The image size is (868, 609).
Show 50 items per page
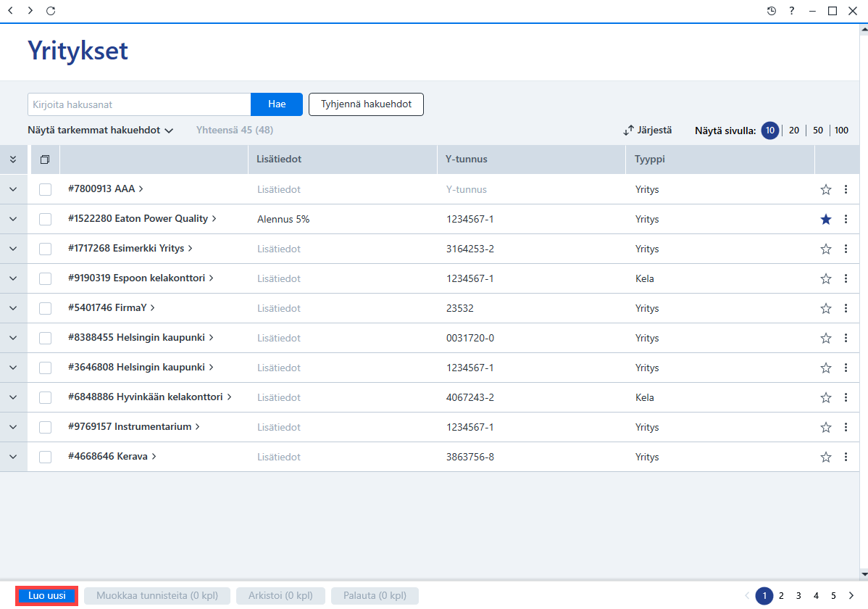pos(817,130)
